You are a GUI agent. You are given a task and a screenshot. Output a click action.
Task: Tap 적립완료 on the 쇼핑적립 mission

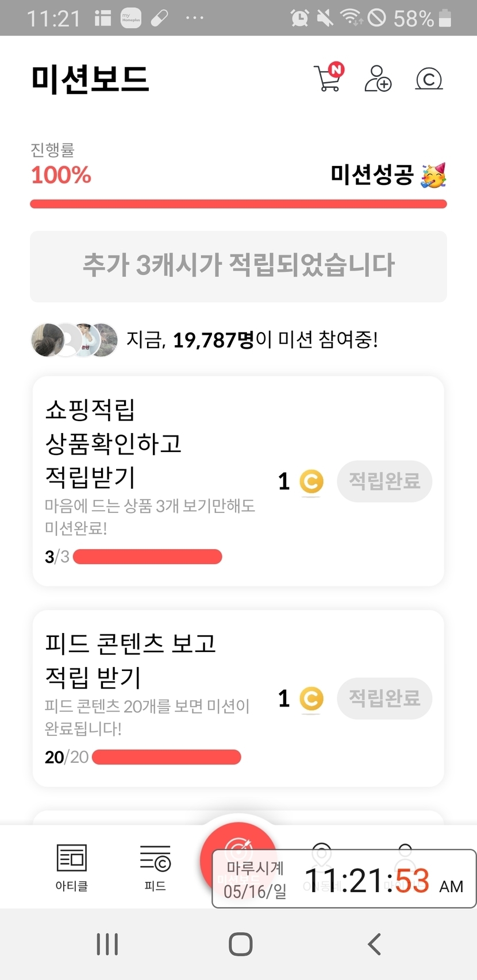[384, 481]
